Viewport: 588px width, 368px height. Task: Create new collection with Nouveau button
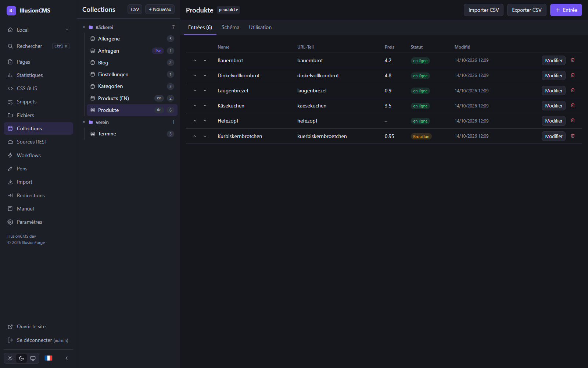click(x=160, y=9)
